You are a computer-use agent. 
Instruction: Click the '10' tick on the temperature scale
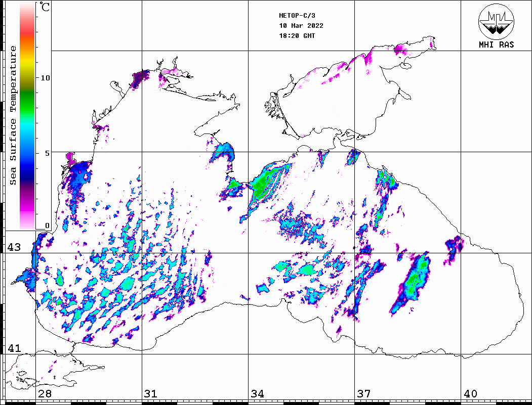point(45,78)
